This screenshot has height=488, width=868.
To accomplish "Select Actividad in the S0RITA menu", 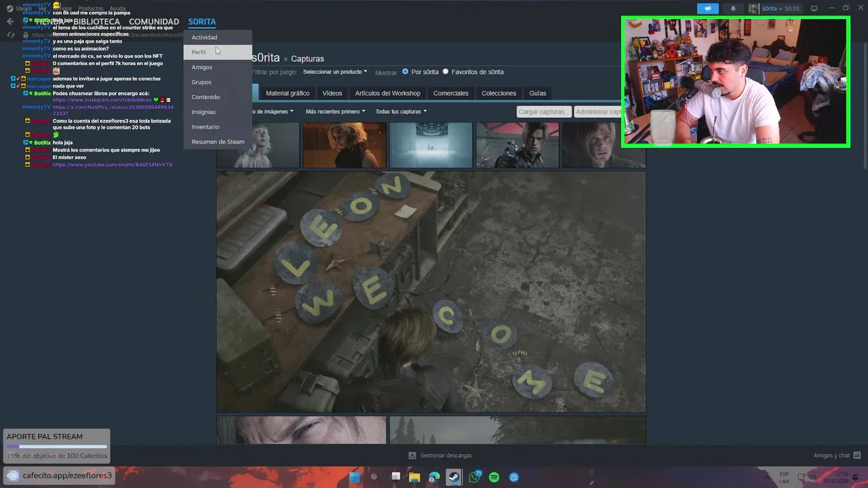I will pos(218,37).
